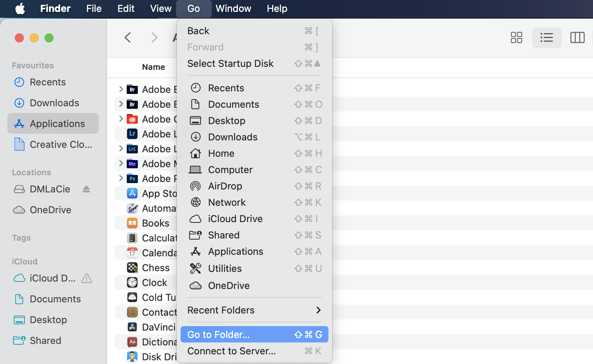593x364 pixels.
Task: Choose Select Startup Disk
Action: click(255, 64)
